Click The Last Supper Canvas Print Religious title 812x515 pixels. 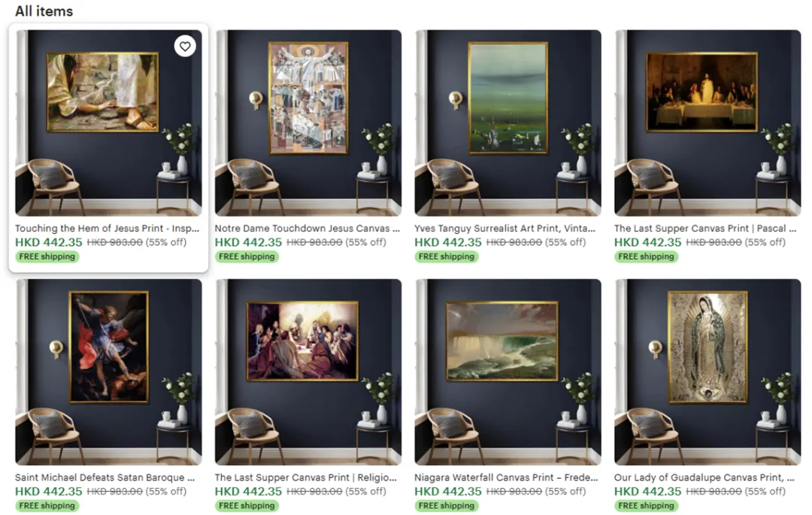[305, 477]
